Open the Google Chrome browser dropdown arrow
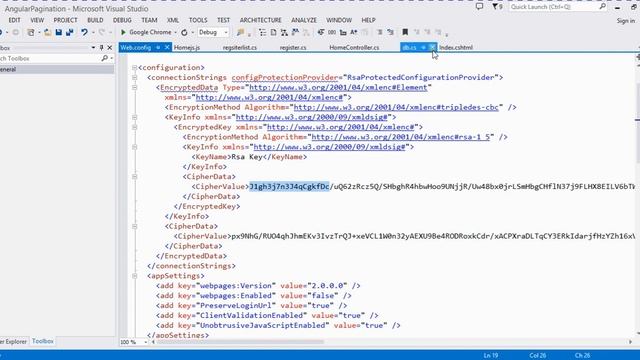Screen dimensions: 640x360 coord(176,32)
